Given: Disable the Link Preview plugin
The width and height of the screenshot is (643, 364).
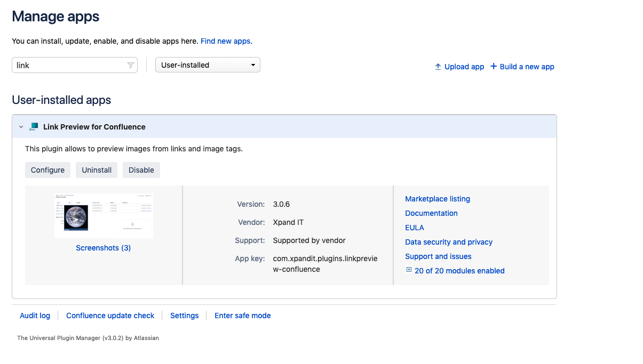Looking at the screenshot, I should [x=141, y=169].
